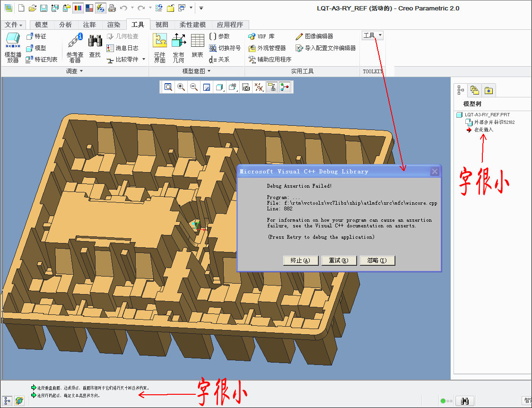Open the 工具 TOOLKIT dropdown
Viewport: 532px width, 408px height.
coord(372,35)
